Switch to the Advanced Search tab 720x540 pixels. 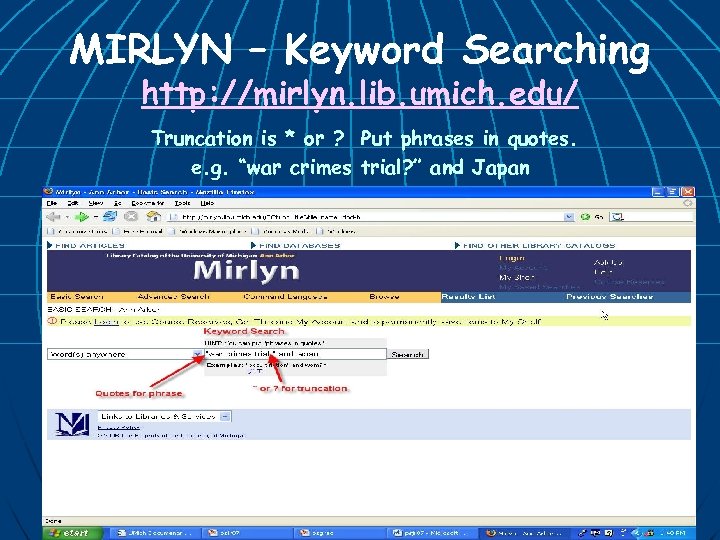click(174, 297)
